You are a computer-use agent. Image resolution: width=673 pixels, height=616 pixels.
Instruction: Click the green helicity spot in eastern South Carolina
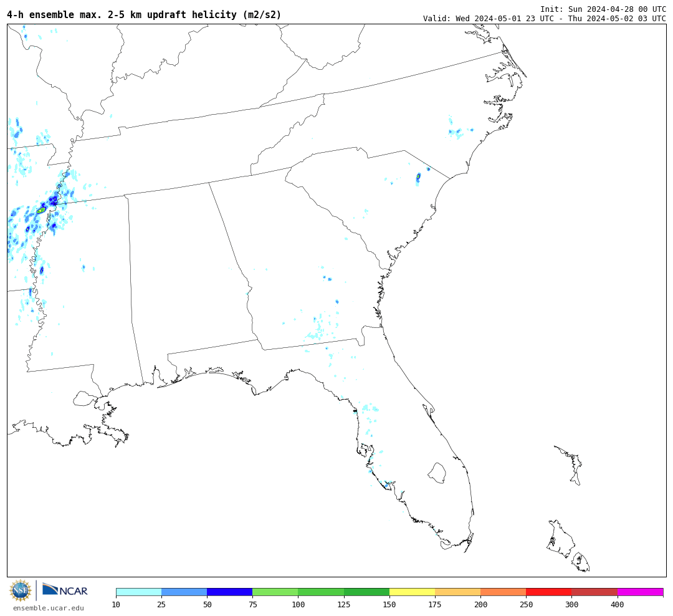[x=419, y=176]
